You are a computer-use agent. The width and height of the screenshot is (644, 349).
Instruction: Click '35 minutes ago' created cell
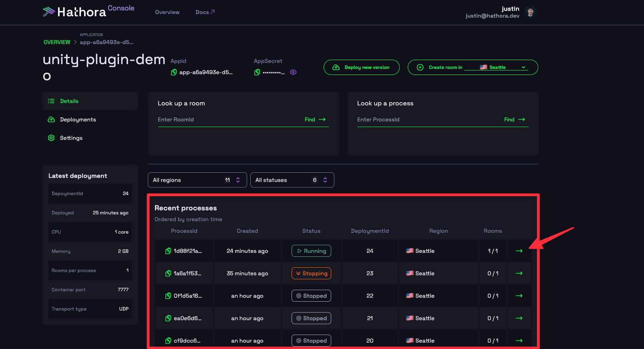pos(247,273)
